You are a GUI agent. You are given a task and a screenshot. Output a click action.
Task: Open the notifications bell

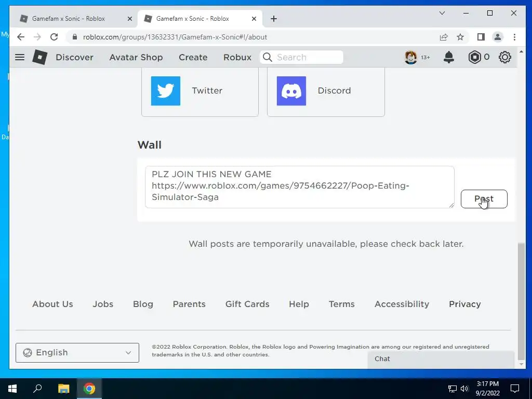[448, 57]
